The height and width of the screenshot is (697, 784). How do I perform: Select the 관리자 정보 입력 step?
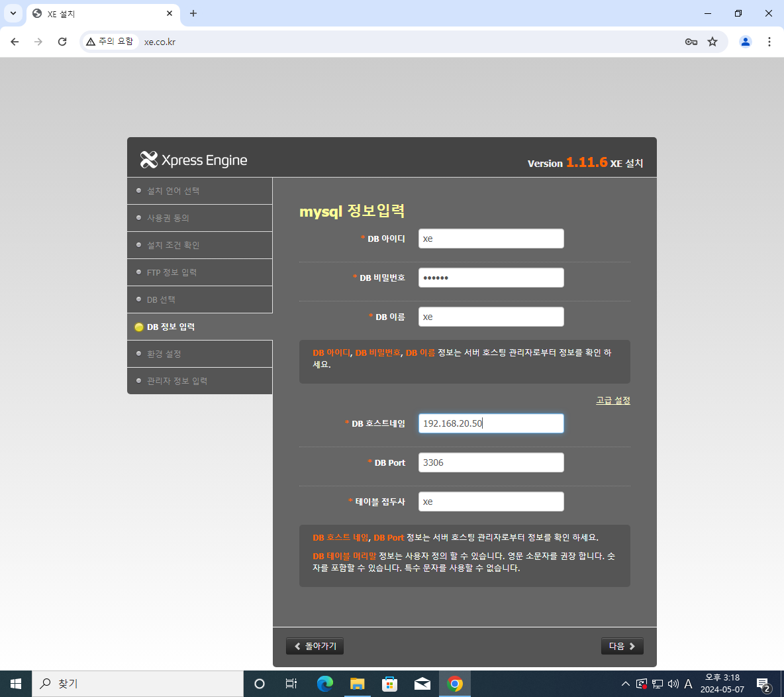[x=200, y=381]
